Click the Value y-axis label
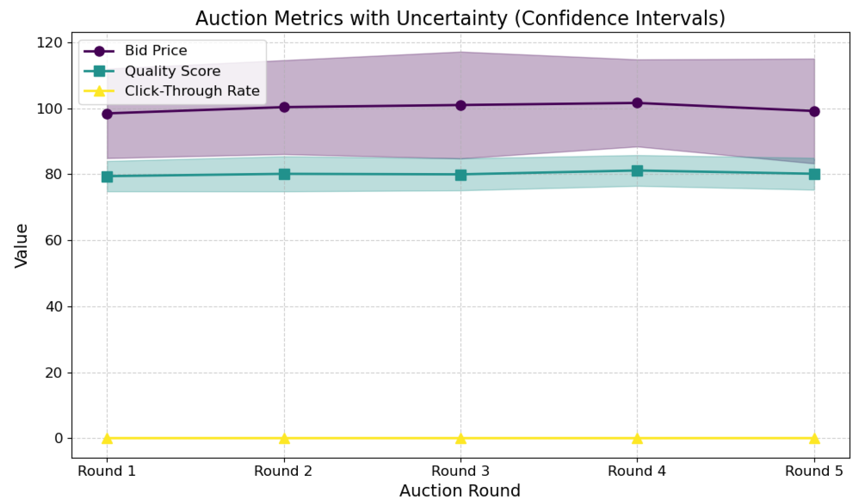This screenshot has width=857, height=504. (x=21, y=246)
